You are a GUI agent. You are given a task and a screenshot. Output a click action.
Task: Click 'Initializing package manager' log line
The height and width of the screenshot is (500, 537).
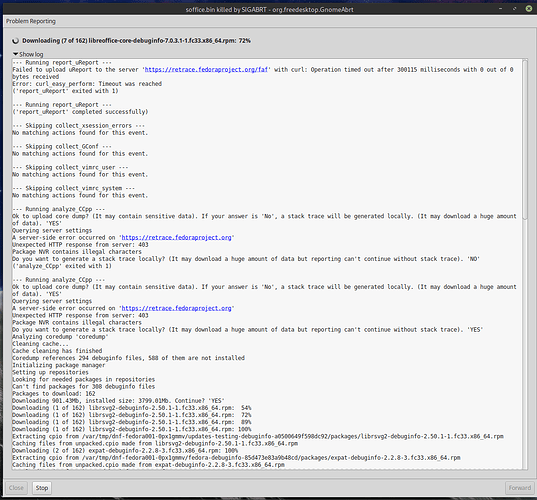(59, 365)
